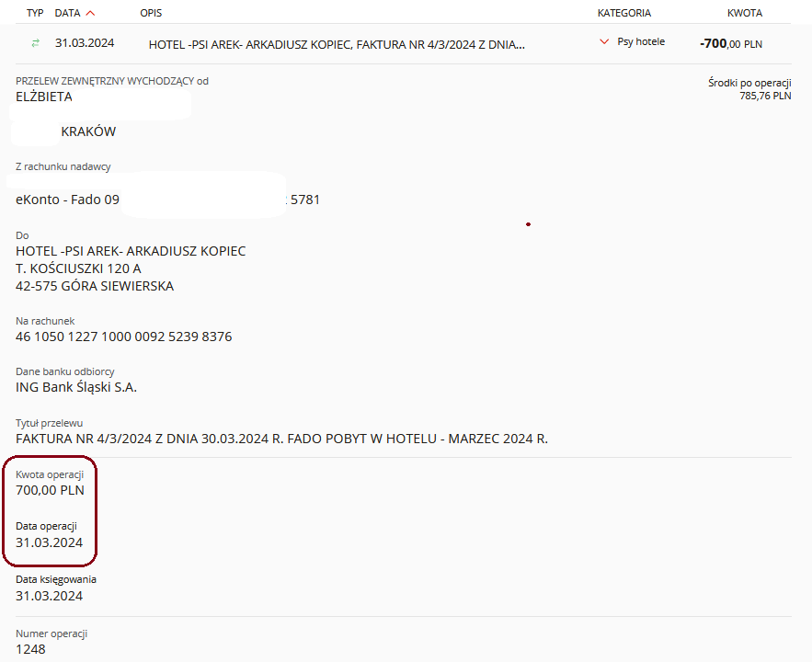
Task: Open the Psy hotele category selector
Action: pos(640,41)
